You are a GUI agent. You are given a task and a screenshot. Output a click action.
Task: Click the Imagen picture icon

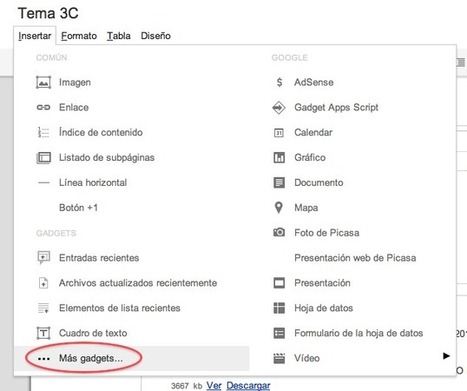43,82
